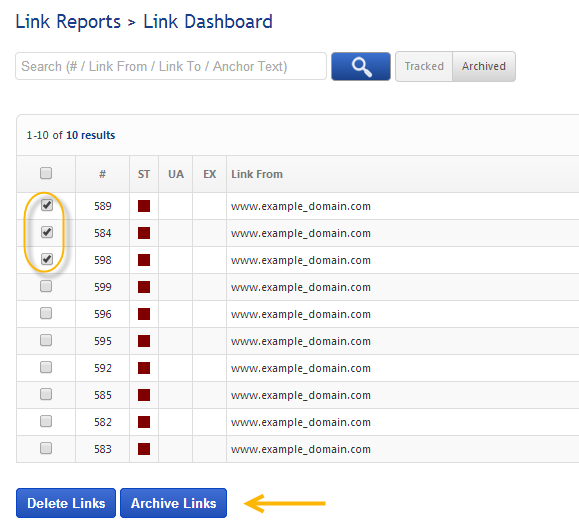The image size is (579, 529).
Task: Click the red status square for link 583
Action: tap(144, 449)
